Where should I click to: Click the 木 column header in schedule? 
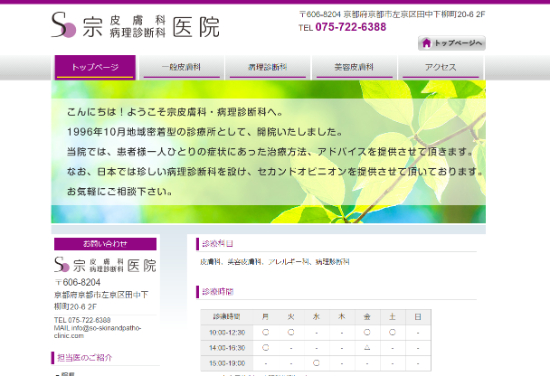coord(342,317)
